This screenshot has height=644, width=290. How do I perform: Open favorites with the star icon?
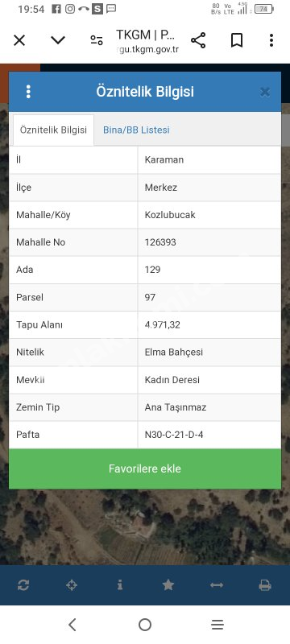[x=168, y=585]
